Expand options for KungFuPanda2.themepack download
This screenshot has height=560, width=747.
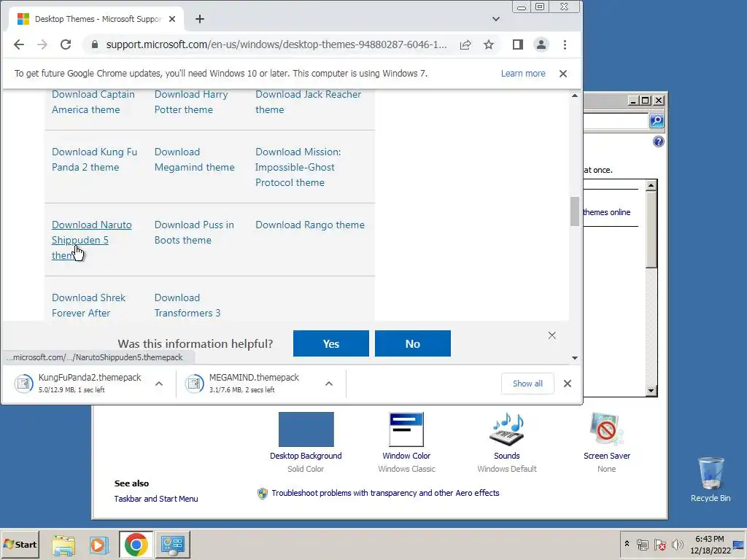coord(159,384)
